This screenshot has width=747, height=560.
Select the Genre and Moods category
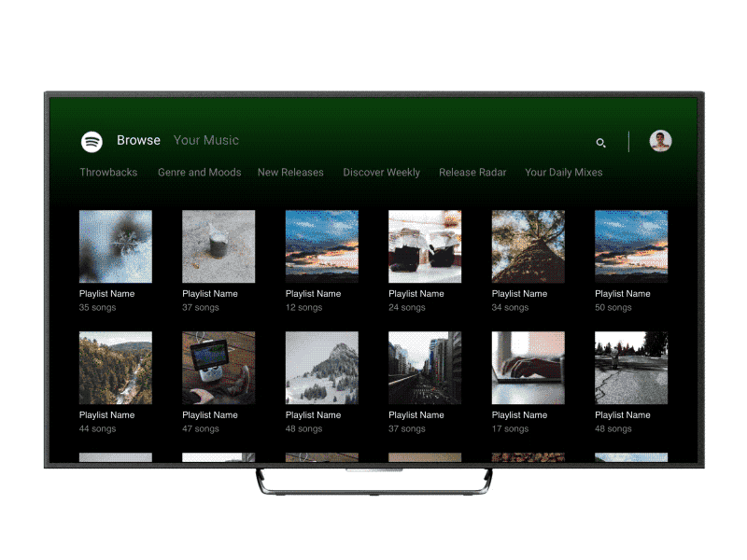point(200,173)
